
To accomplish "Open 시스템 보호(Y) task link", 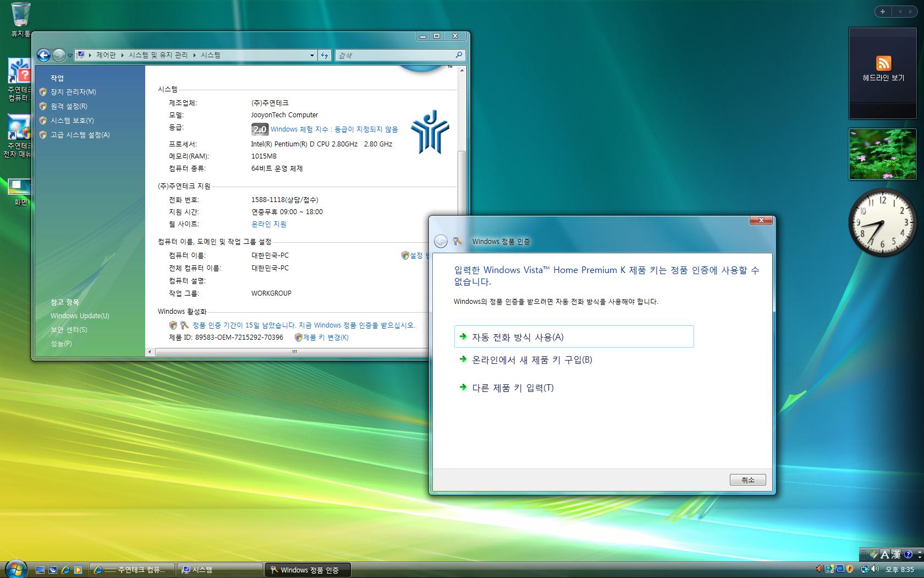I will pos(72,121).
